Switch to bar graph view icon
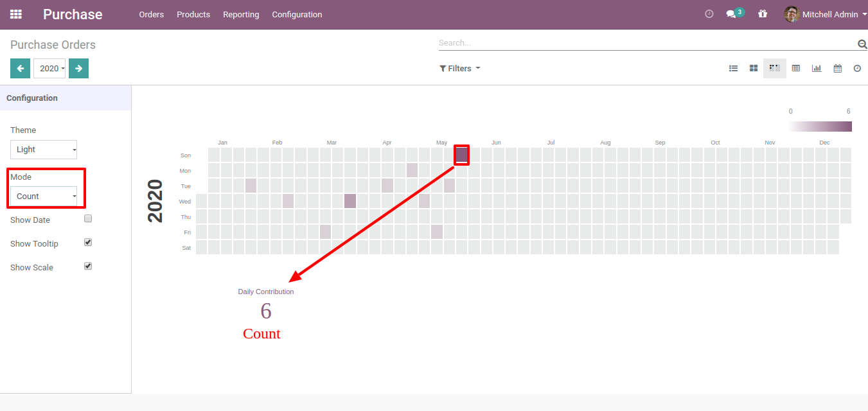868x411 pixels. click(x=817, y=68)
